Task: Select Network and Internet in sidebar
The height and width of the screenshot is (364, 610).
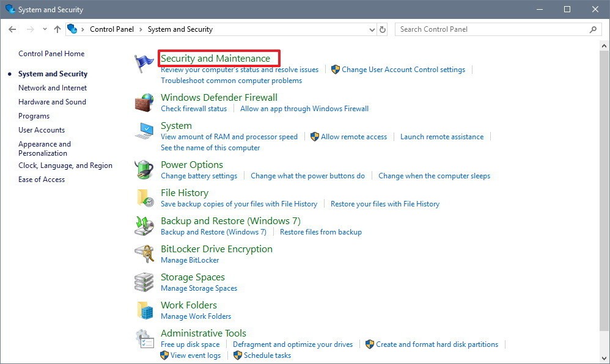Action: click(x=53, y=88)
